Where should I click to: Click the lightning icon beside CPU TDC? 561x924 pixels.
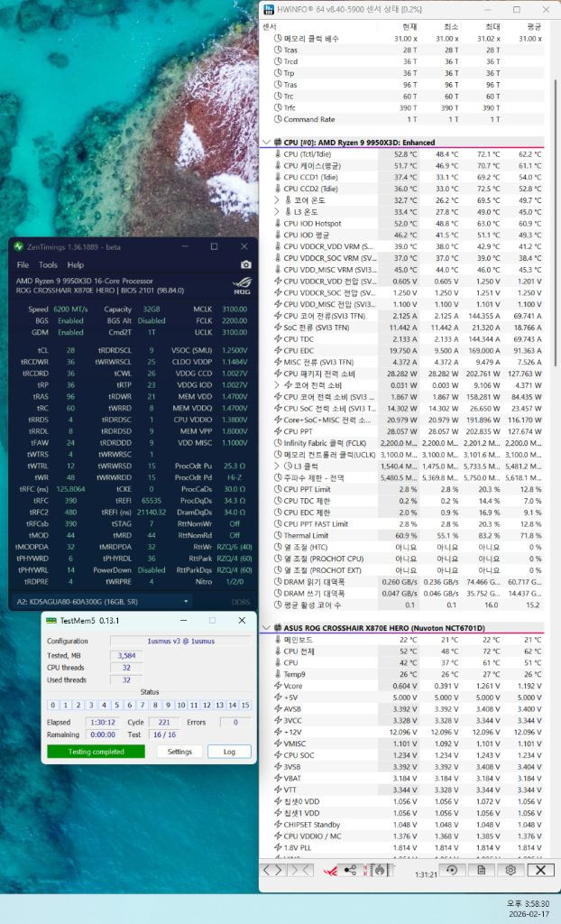278,339
